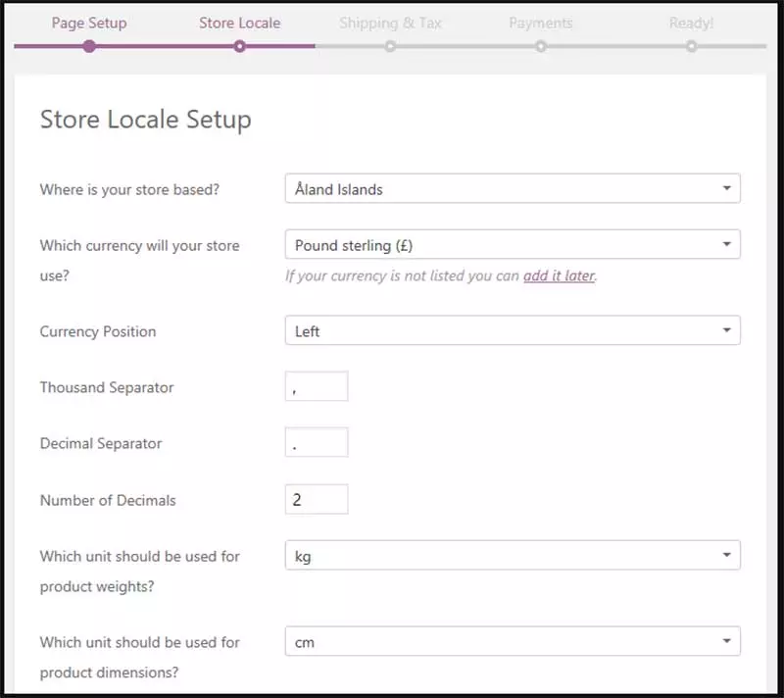Click the Payments progress dot

(x=541, y=46)
